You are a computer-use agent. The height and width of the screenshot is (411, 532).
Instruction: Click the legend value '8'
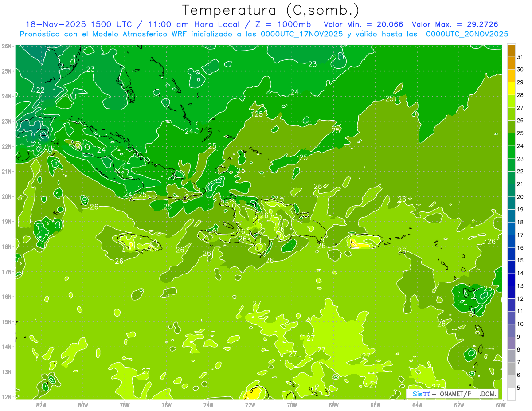[519, 349]
